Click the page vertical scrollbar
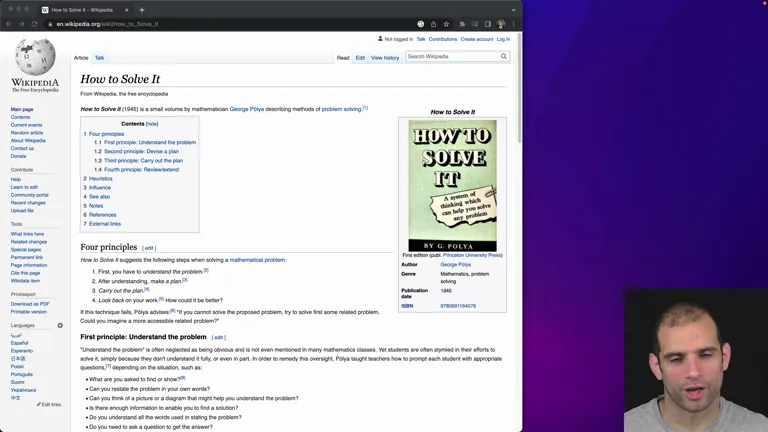 519,88
